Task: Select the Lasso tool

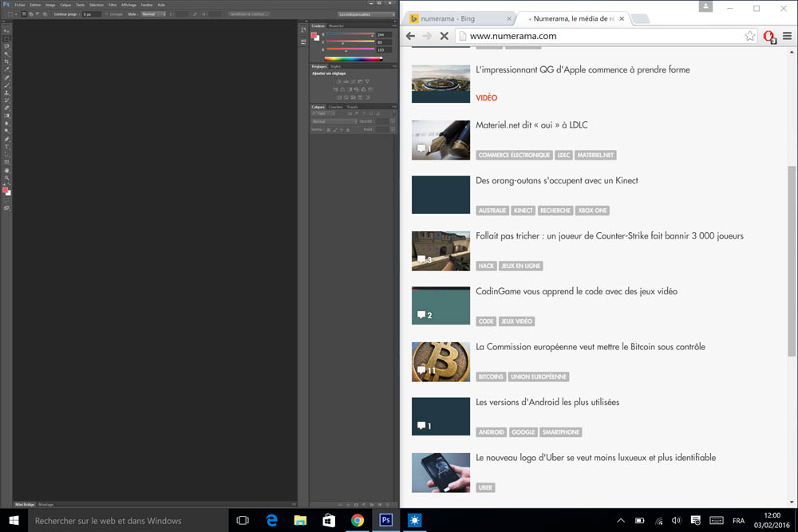Action: tap(6, 46)
